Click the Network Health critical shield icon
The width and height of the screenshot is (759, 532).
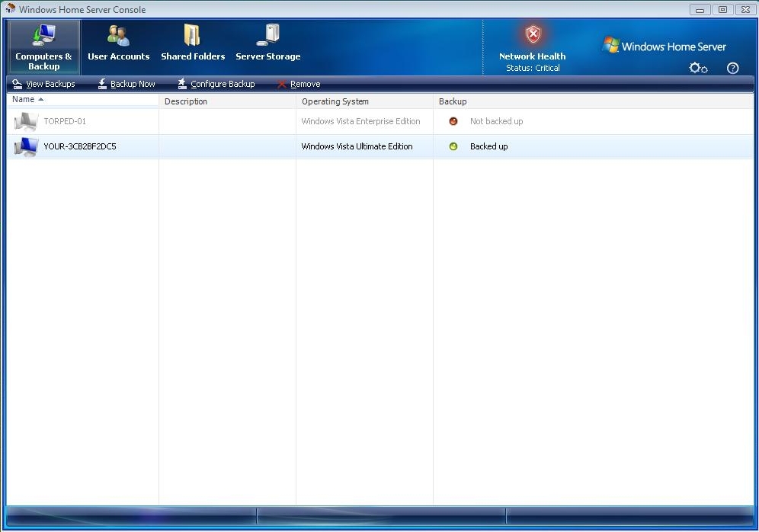coord(533,35)
